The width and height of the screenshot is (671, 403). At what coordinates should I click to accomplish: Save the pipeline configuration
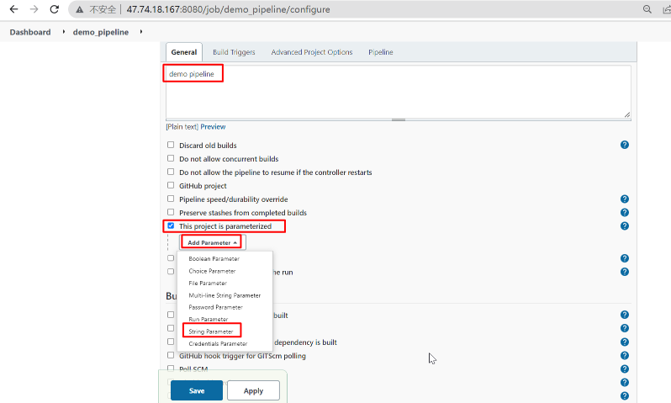(x=197, y=391)
